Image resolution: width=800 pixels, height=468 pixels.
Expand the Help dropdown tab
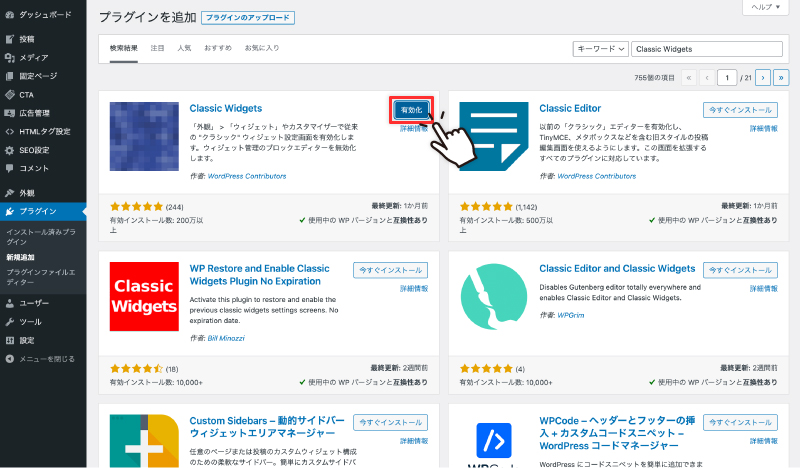tap(766, 7)
